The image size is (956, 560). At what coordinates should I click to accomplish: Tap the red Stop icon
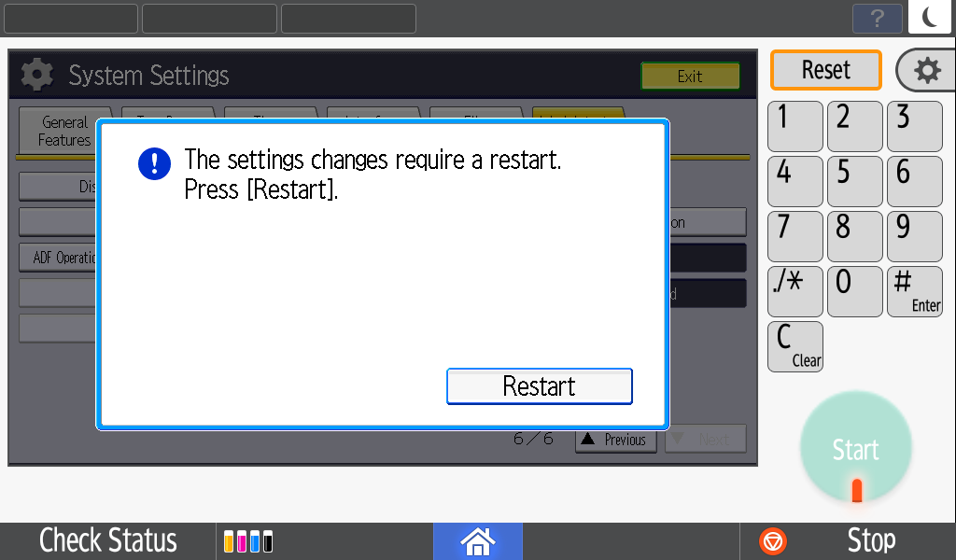pyautogui.click(x=772, y=541)
